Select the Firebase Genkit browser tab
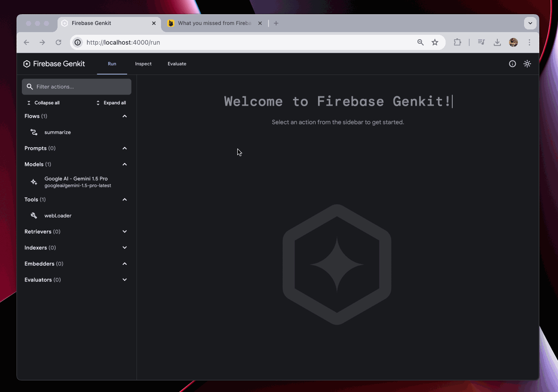Viewport: 558px width, 392px height. (109, 23)
